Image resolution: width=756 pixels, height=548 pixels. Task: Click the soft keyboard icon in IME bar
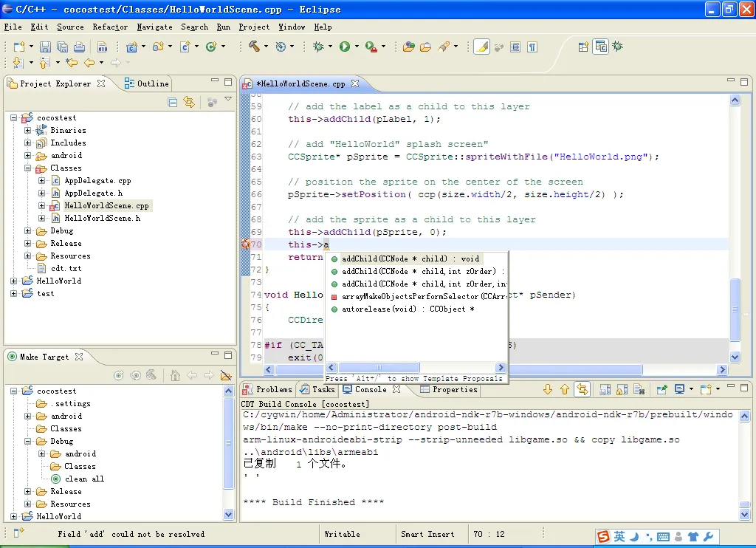pos(663,536)
